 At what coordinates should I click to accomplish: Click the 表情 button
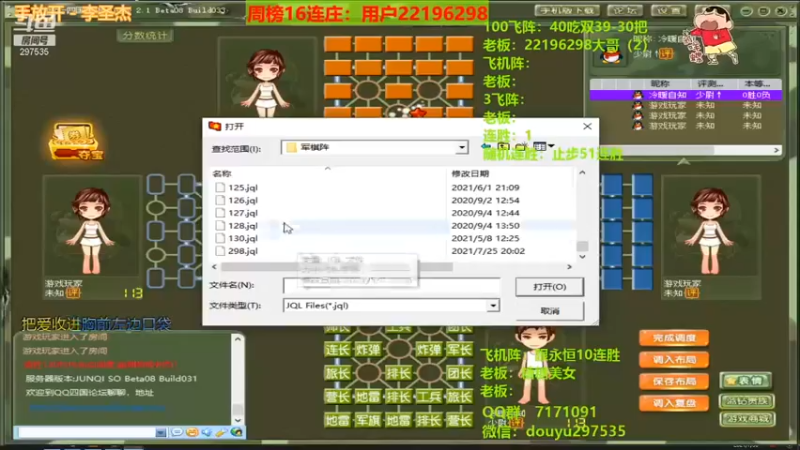tap(746, 381)
